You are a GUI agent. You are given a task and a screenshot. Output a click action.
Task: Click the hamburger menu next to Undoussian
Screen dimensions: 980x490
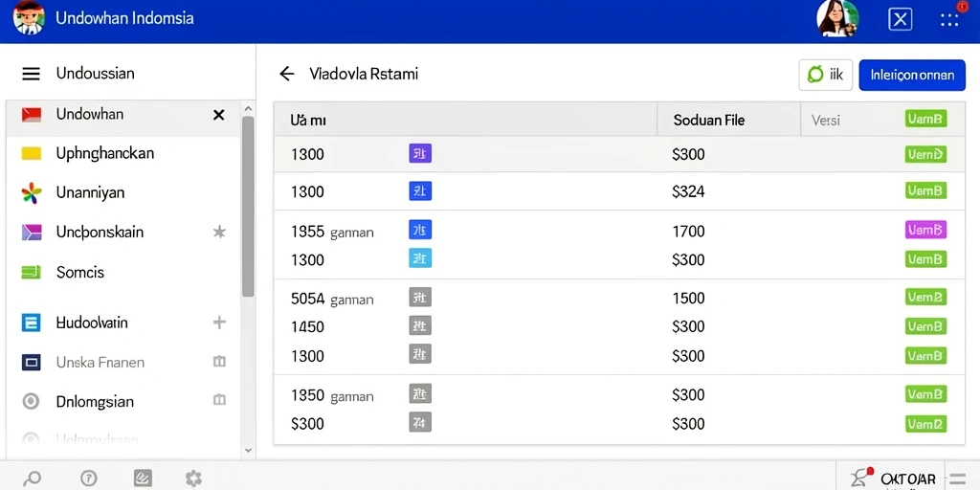click(x=32, y=74)
